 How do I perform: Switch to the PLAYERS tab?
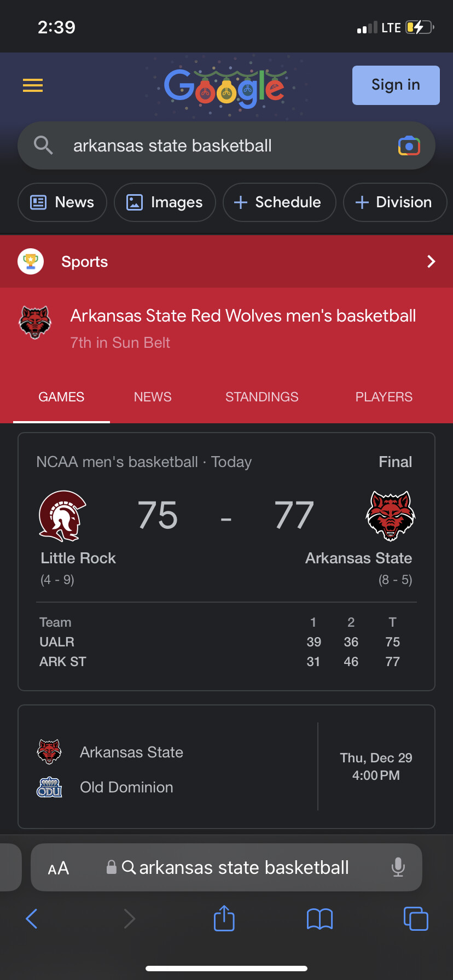(384, 397)
